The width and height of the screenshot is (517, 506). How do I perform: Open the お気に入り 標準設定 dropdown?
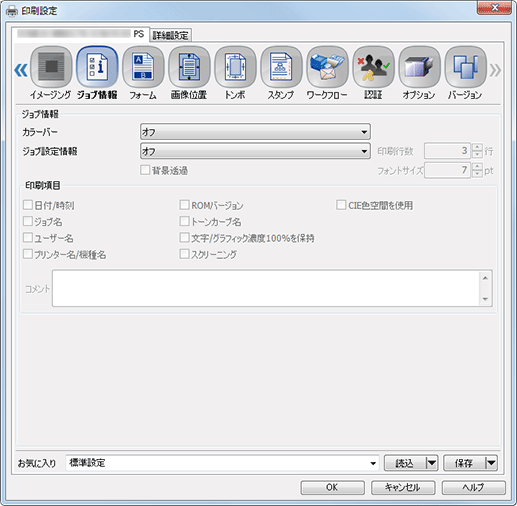[x=222, y=463]
